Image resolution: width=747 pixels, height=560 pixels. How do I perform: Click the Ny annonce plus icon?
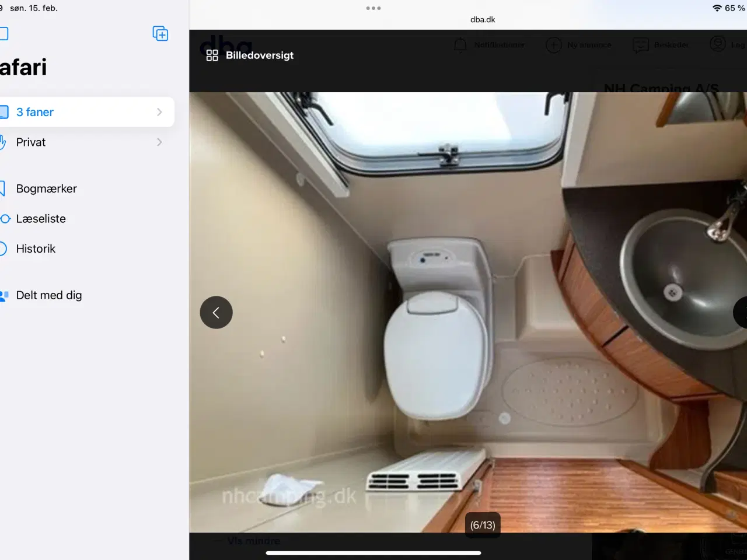pos(553,45)
